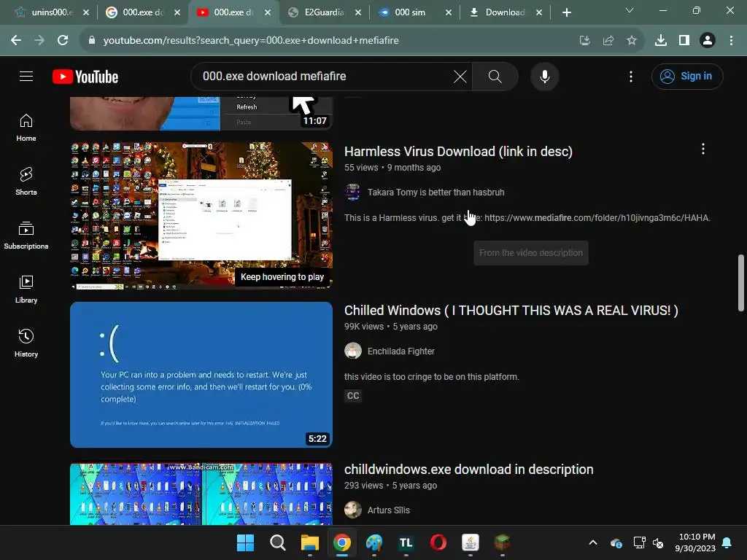This screenshot has width=747, height=560.
Task: Reload the page
Action: 63,41
